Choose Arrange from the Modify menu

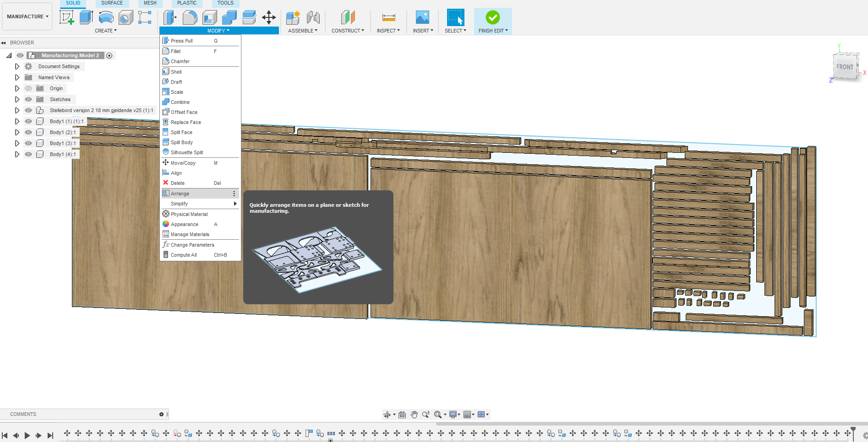pos(180,194)
